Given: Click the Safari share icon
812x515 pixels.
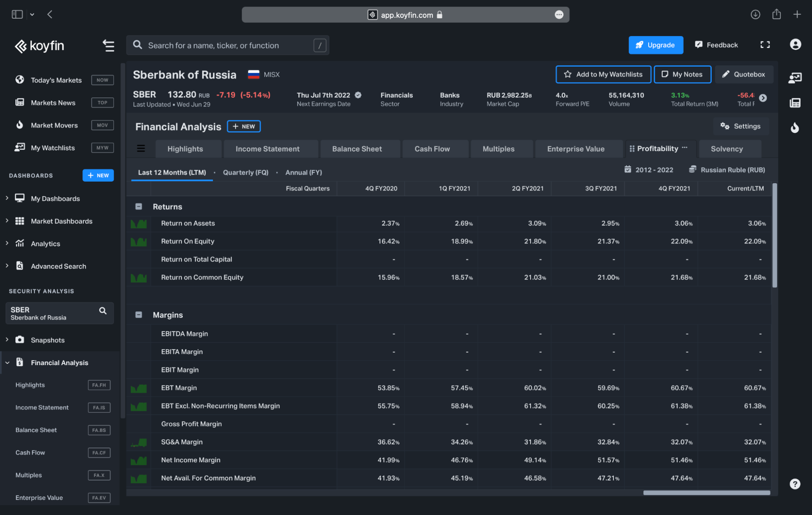Looking at the screenshot, I should [776, 14].
